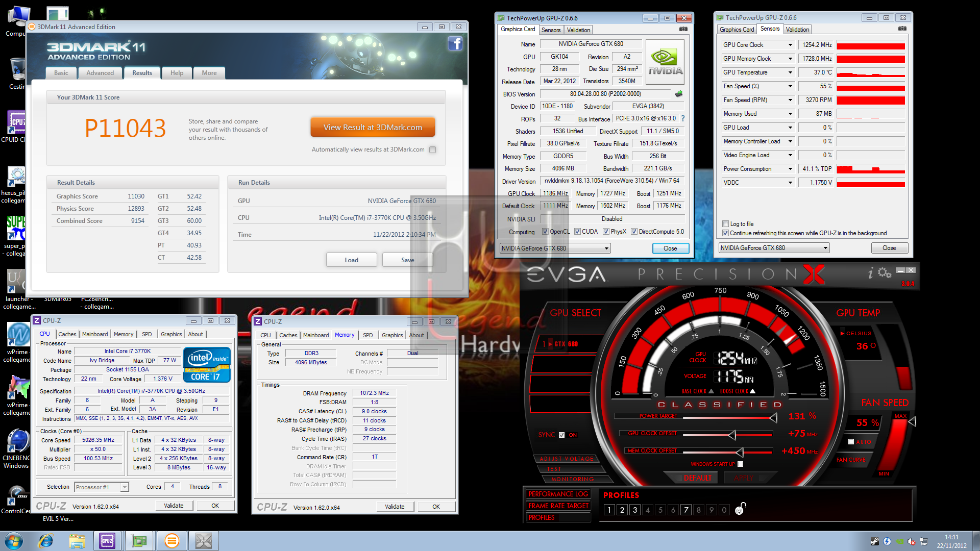This screenshot has height=551, width=980.
Task: Click the BIOS save chip icon in GPU-Z
Action: (678, 94)
